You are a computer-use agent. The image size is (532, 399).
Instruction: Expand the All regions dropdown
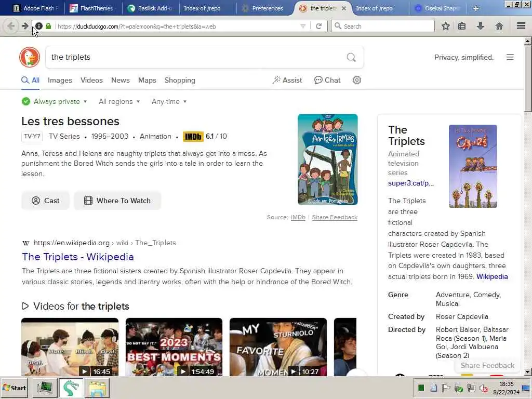coord(119,101)
